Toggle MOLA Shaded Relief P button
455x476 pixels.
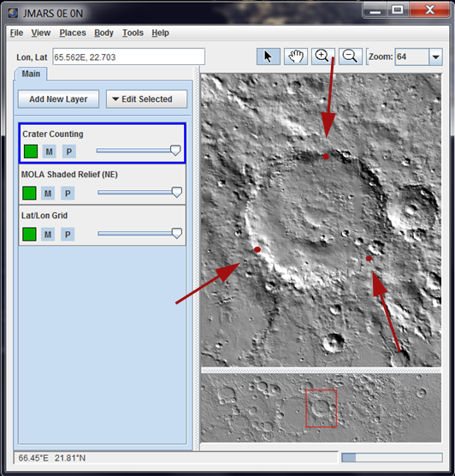point(68,193)
